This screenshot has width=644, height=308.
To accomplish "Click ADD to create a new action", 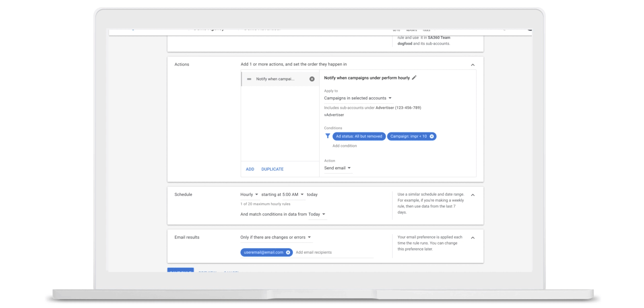I will [x=250, y=169].
